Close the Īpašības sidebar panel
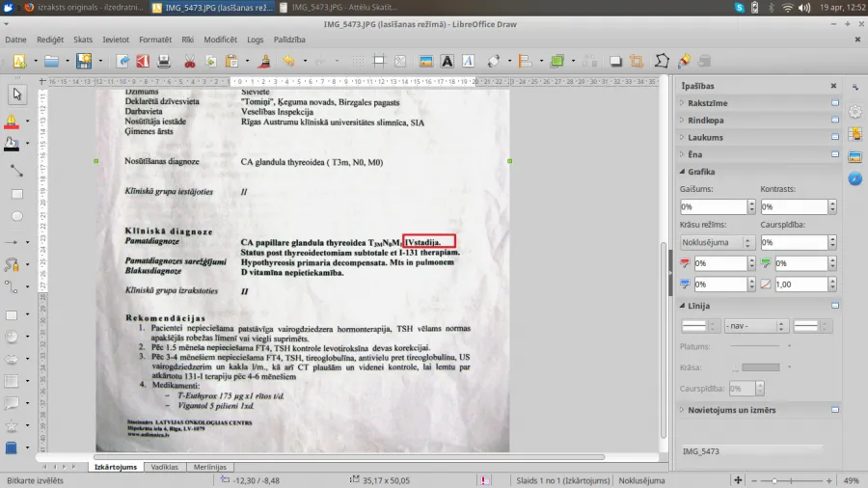This screenshot has height=488, width=868. coord(833,86)
